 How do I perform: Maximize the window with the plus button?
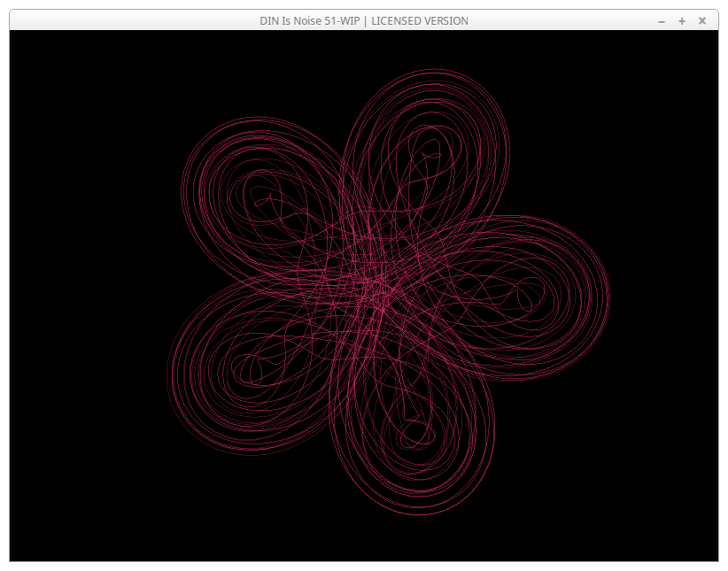tap(682, 21)
